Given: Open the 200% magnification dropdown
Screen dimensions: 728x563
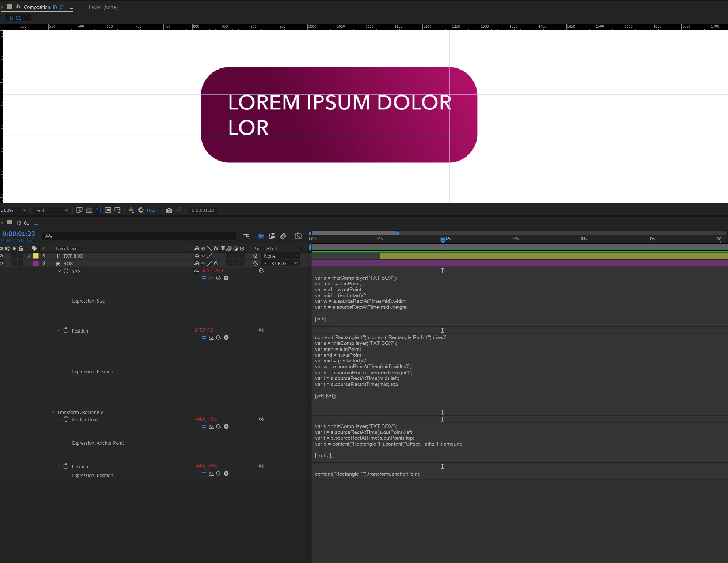Looking at the screenshot, I should click(14, 210).
